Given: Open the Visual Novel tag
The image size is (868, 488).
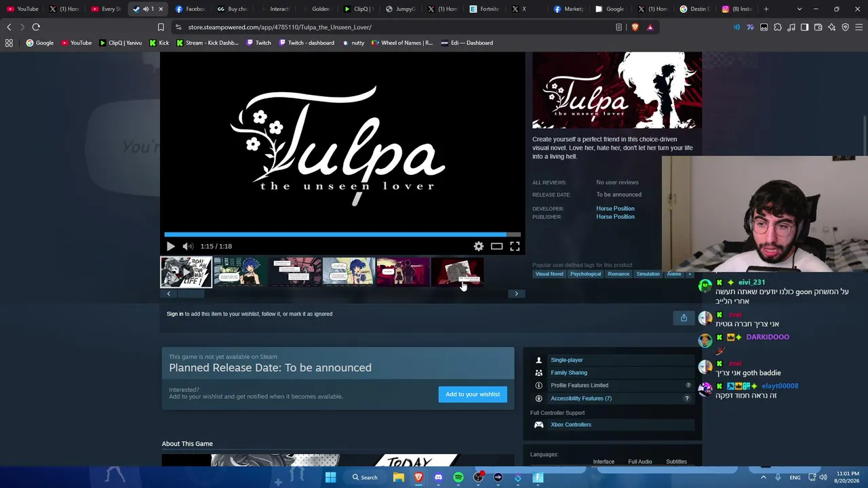Looking at the screenshot, I should pos(549,274).
